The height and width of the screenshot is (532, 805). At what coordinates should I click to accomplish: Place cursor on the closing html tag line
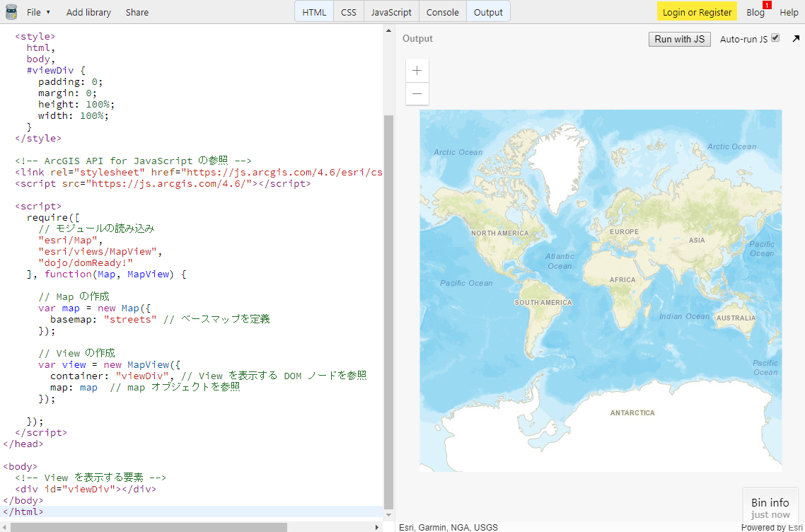click(192, 511)
